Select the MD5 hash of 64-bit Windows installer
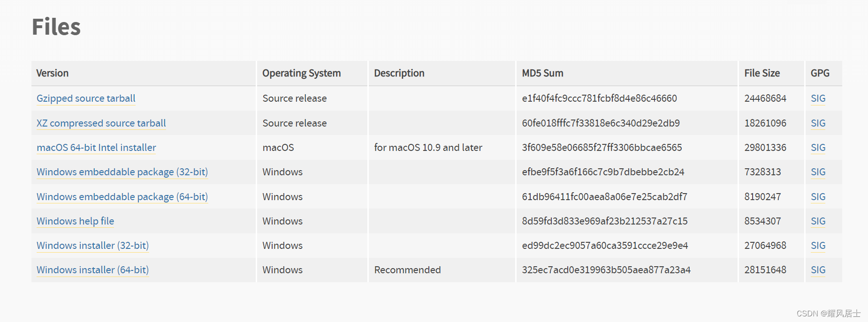 (x=606, y=270)
